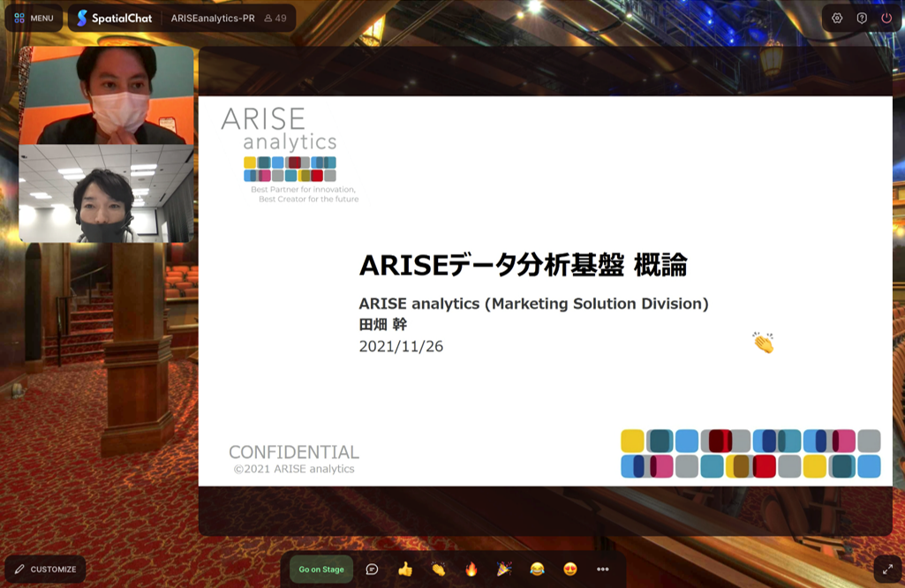Toggle fullscreen with the expand arrows icon
The height and width of the screenshot is (588, 905).
coord(887,569)
